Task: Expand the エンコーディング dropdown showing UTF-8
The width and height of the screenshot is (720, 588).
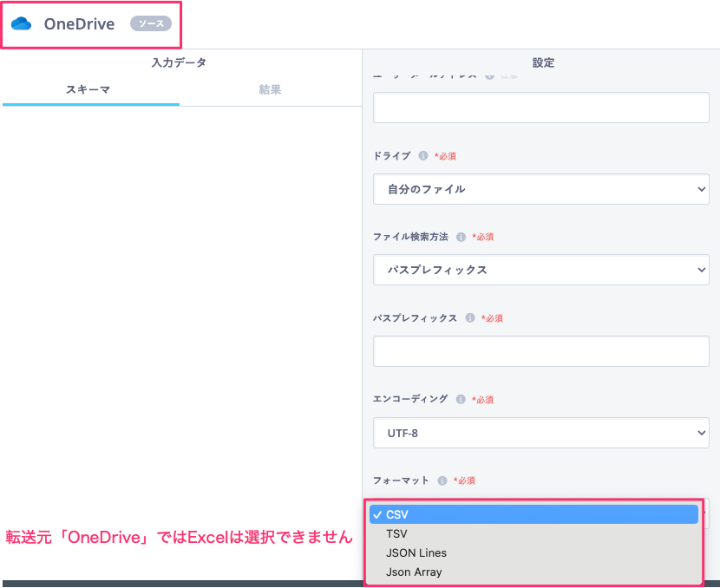Action: (x=541, y=433)
